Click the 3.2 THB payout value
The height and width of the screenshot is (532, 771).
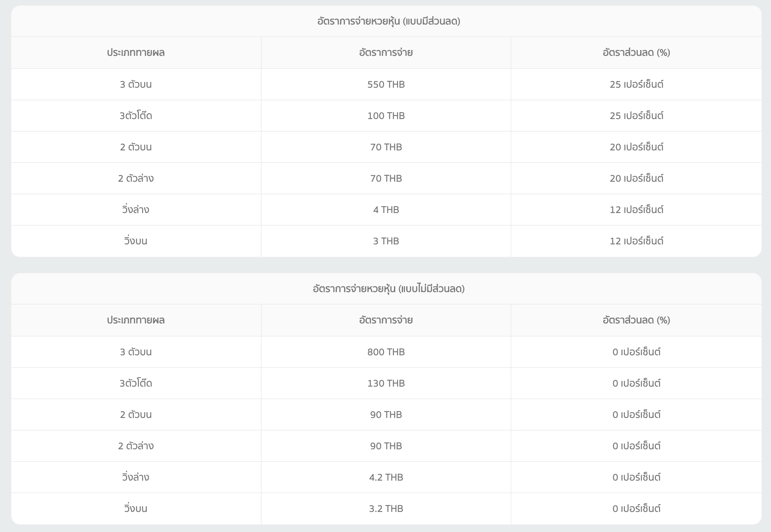386,509
